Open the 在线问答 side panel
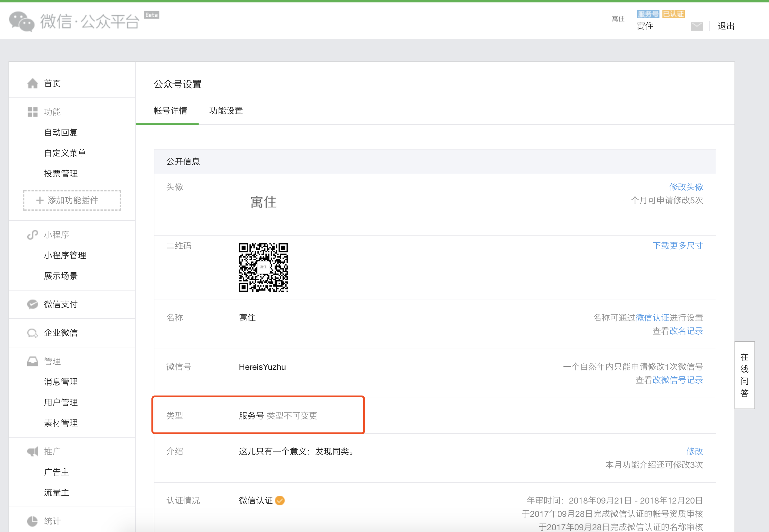This screenshot has height=532, width=769. (744, 375)
